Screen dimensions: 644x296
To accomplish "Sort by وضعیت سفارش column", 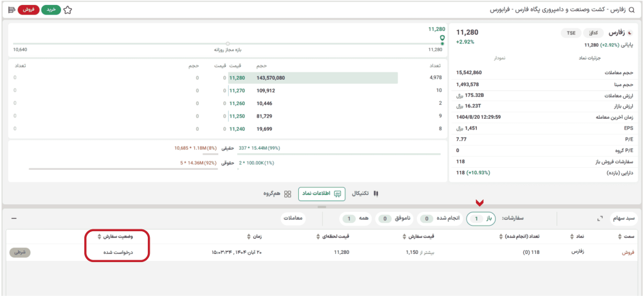I will tap(118, 236).
